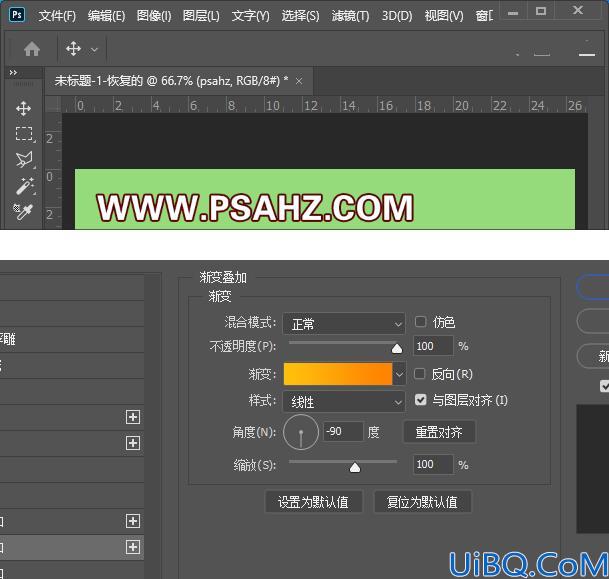The height and width of the screenshot is (579, 609).
Task: Go to the Home screen icon
Action: tap(32, 49)
